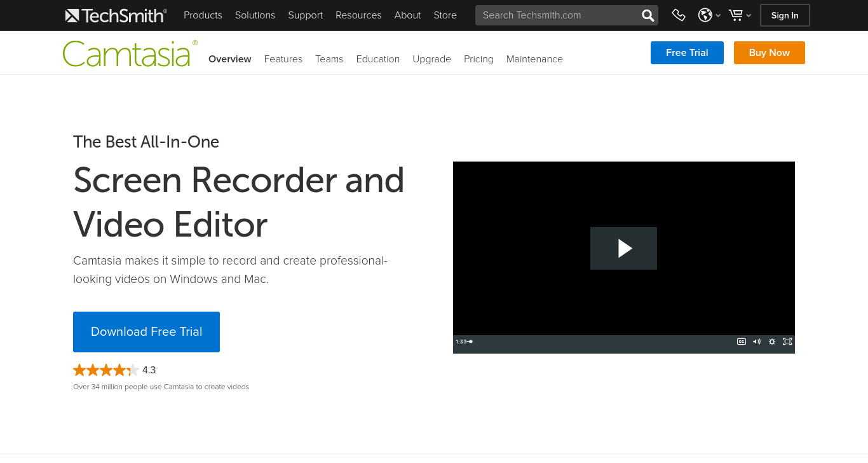Click the 'Over 34 million people' text
Image resolution: width=868 pixels, height=463 pixels.
(161, 387)
